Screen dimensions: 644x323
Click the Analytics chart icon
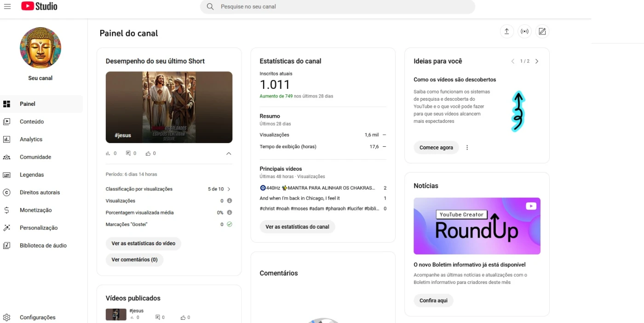pos(6,139)
